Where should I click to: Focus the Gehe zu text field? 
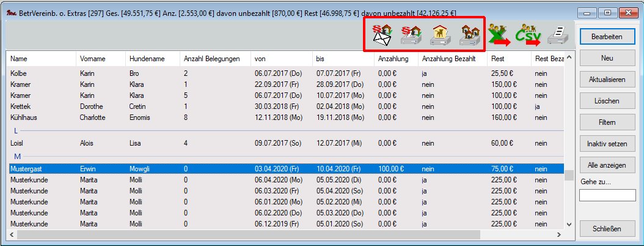pyautogui.click(x=606, y=195)
